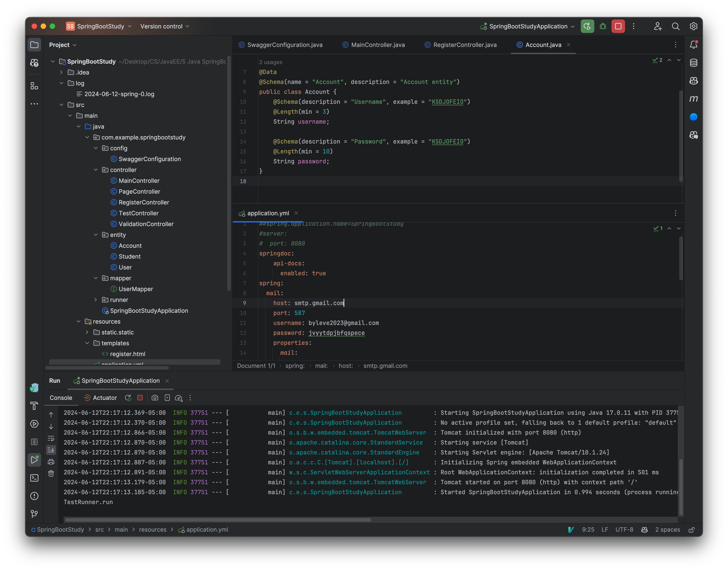
Task: Navigate via the resources breadcrumb link
Action: pos(153,530)
